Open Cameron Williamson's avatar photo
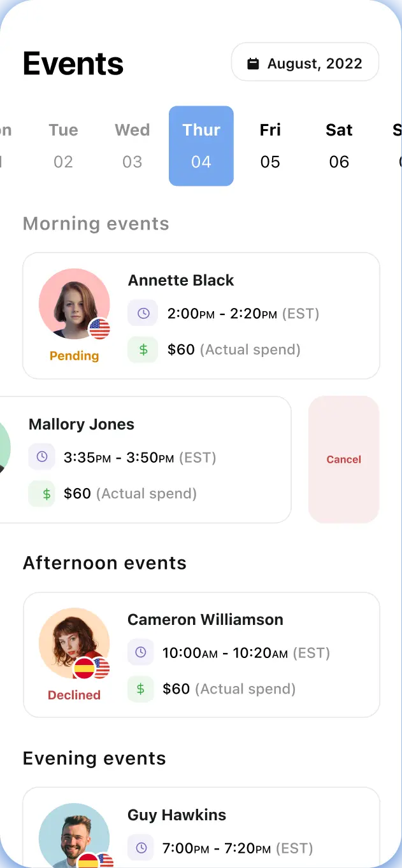The height and width of the screenshot is (868, 402). [x=74, y=643]
